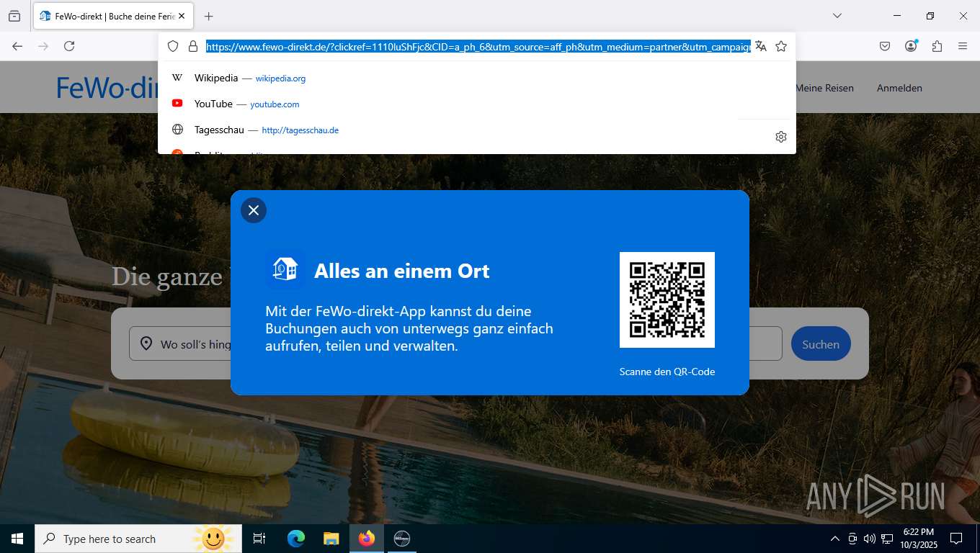Launch Microsoft Edge from taskbar
This screenshot has height=553, width=980.
[x=296, y=539]
